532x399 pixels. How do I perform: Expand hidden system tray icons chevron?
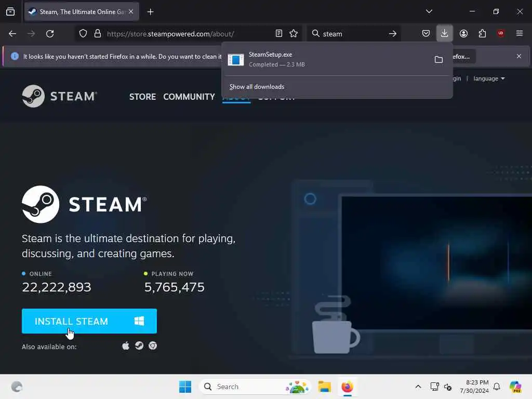418,387
